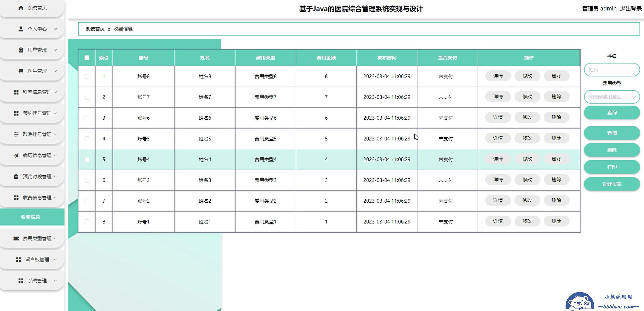
Task: Click the icon next to 医生管理
Action: (x=21, y=71)
